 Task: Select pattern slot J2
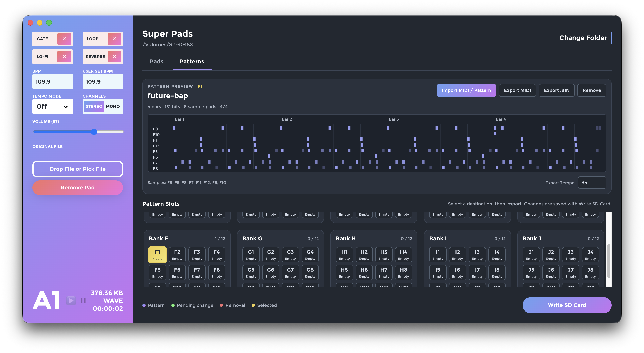[x=551, y=254]
